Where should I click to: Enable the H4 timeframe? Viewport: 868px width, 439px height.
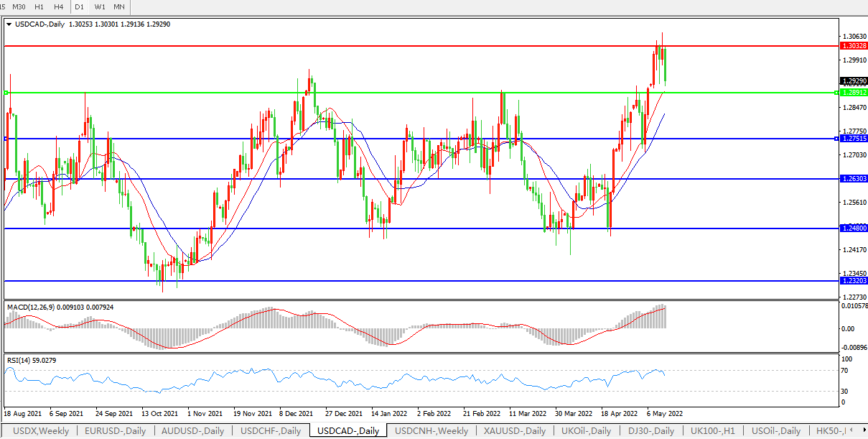[58, 6]
